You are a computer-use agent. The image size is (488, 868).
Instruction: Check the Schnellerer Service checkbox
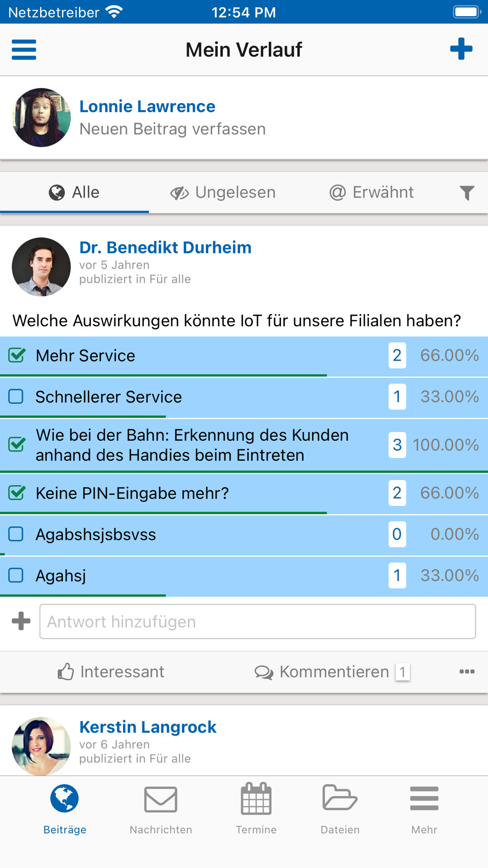tap(16, 396)
